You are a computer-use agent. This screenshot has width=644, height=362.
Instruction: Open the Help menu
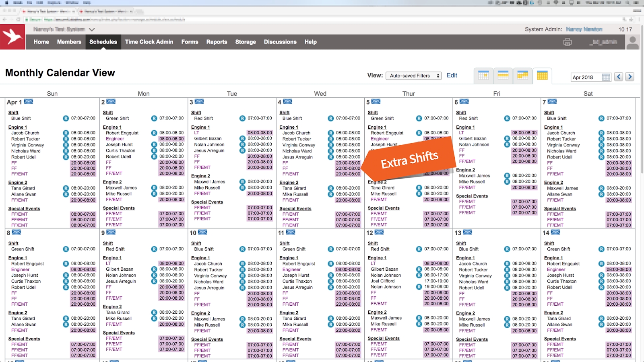[x=311, y=42]
